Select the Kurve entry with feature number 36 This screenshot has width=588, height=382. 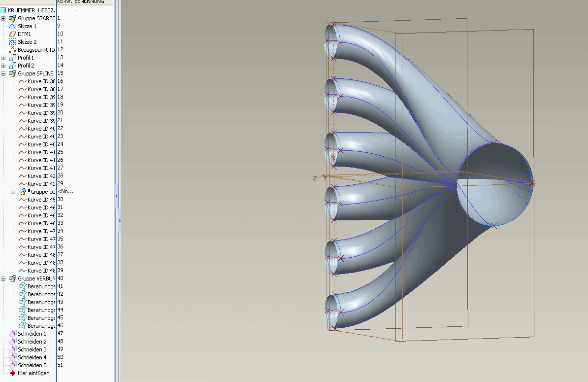41,247
